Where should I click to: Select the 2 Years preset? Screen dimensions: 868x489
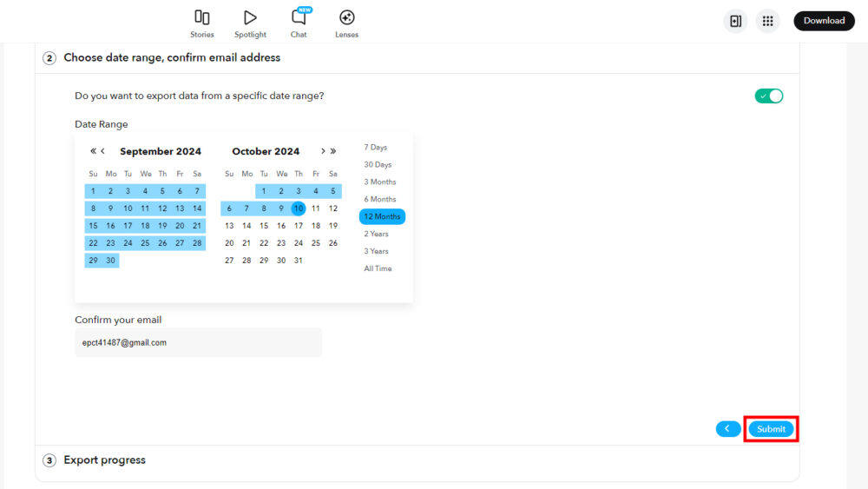point(376,234)
